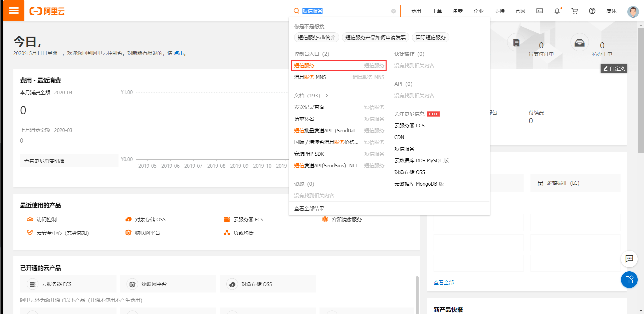Select suggestion 短信服务产品如何申请发票
Screen dimensions: 644x314
(x=376, y=37)
